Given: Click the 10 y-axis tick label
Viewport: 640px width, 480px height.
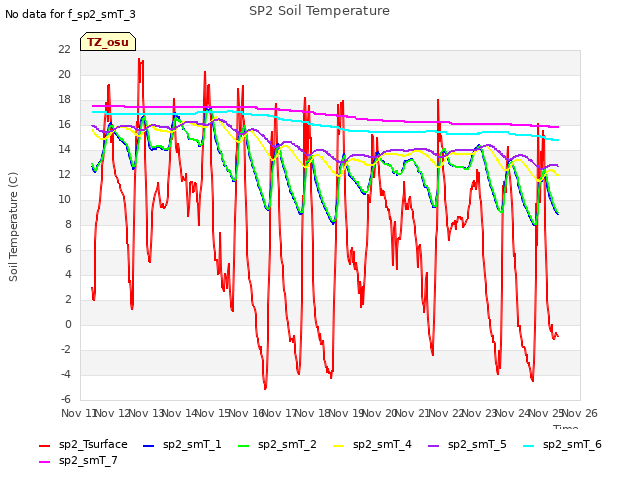Looking at the screenshot, I should tap(64, 200).
